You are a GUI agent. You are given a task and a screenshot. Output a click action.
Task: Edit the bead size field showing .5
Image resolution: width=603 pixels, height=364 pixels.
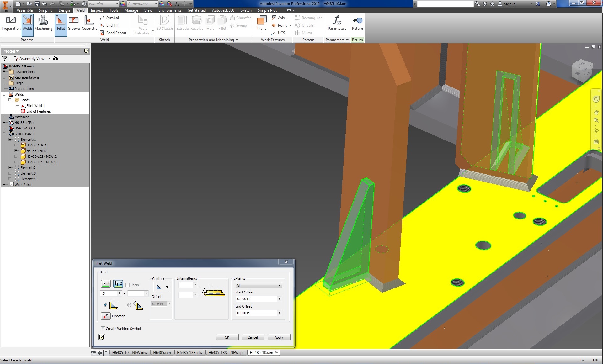pyautogui.click(x=109, y=293)
